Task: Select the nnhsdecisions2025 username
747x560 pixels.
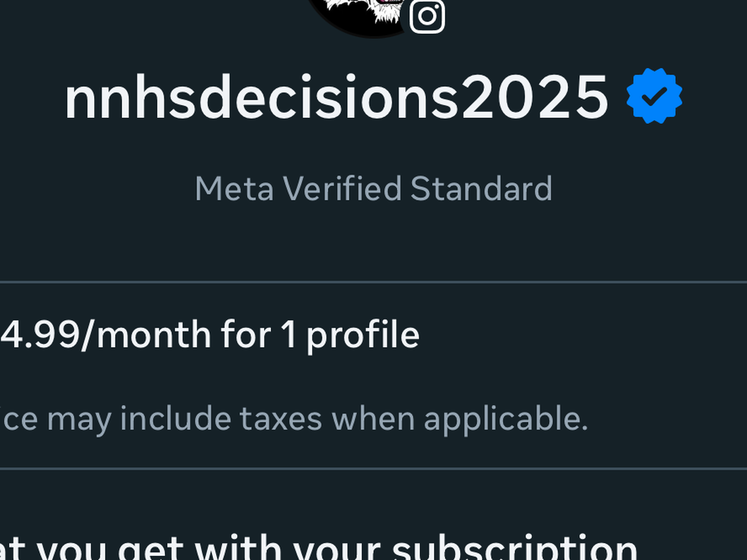Action: pos(336,98)
